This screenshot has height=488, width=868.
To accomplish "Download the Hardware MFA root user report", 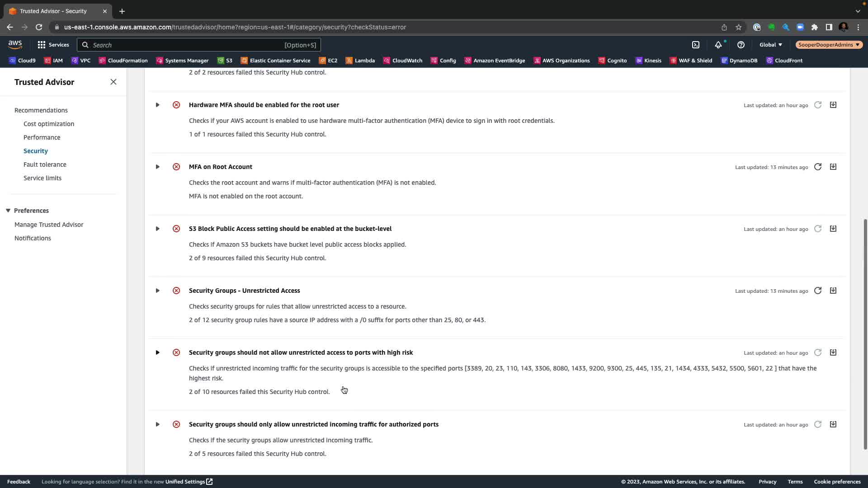I will pos(833,105).
